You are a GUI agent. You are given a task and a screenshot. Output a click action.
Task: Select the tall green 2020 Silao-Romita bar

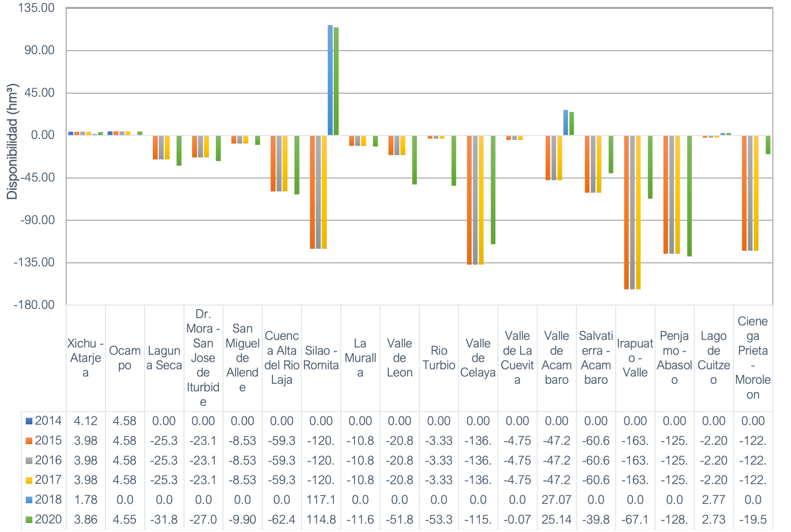pos(336,81)
